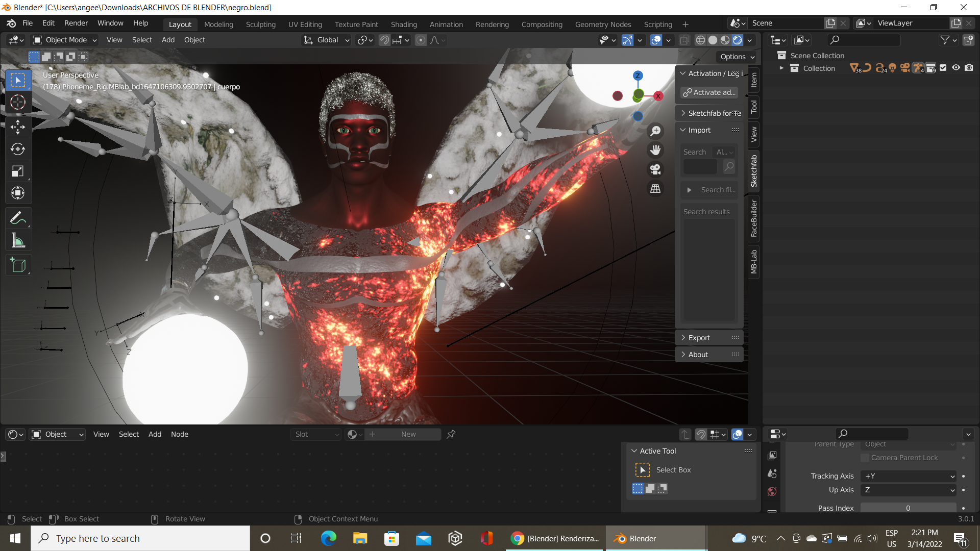This screenshot has height=551, width=980.
Task: Open the Object Mode dropdown
Action: 65,40
